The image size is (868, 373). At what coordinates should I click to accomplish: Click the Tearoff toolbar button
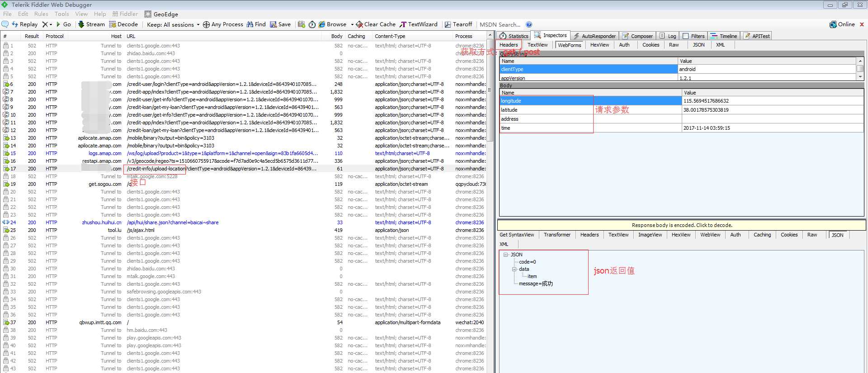(x=458, y=24)
